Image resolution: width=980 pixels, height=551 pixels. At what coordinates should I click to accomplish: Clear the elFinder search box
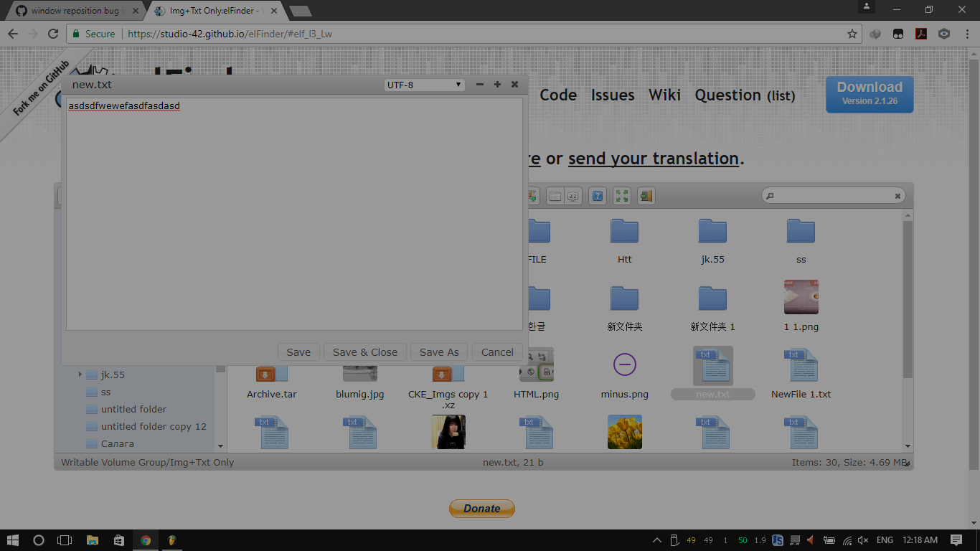[x=897, y=196]
